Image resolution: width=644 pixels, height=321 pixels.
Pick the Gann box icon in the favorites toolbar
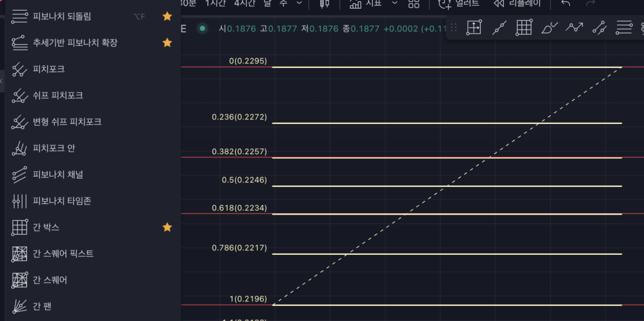[524, 28]
